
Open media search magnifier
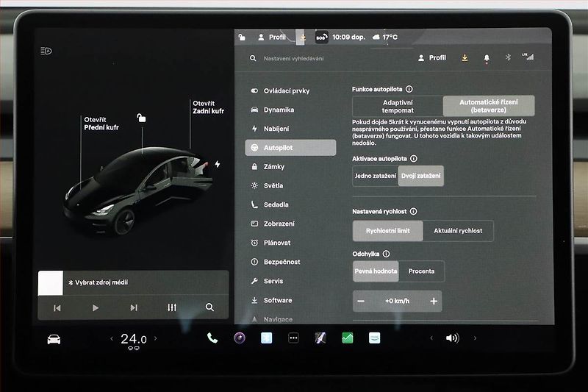click(x=209, y=307)
